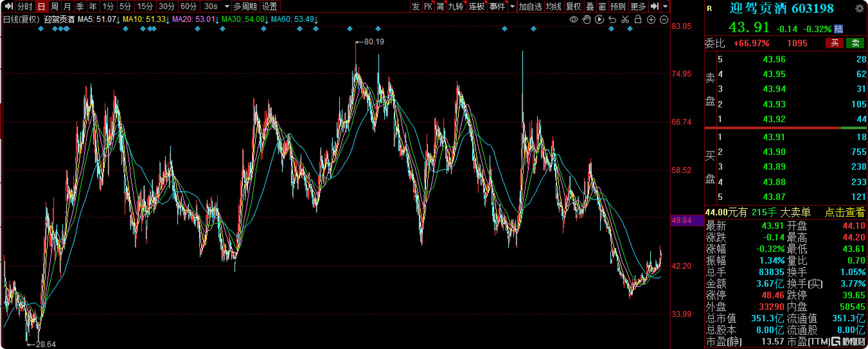Select 年 yearly period tab

point(93,6)
